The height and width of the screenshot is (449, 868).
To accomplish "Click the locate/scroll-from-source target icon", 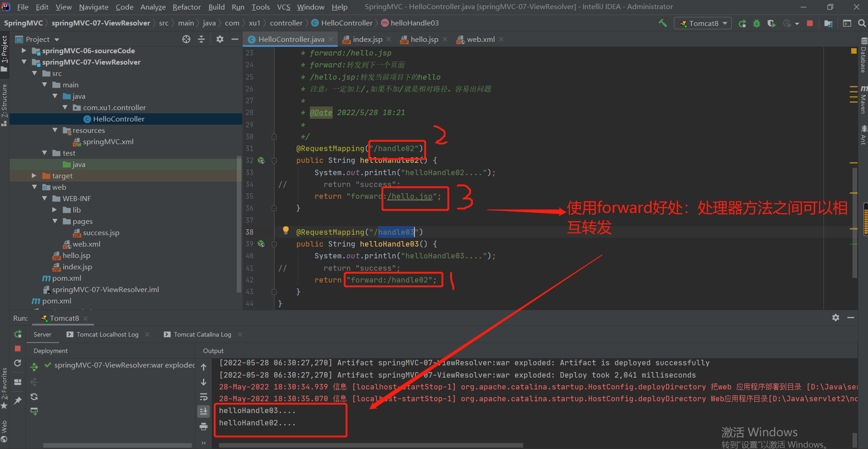I will coord(186,39).
